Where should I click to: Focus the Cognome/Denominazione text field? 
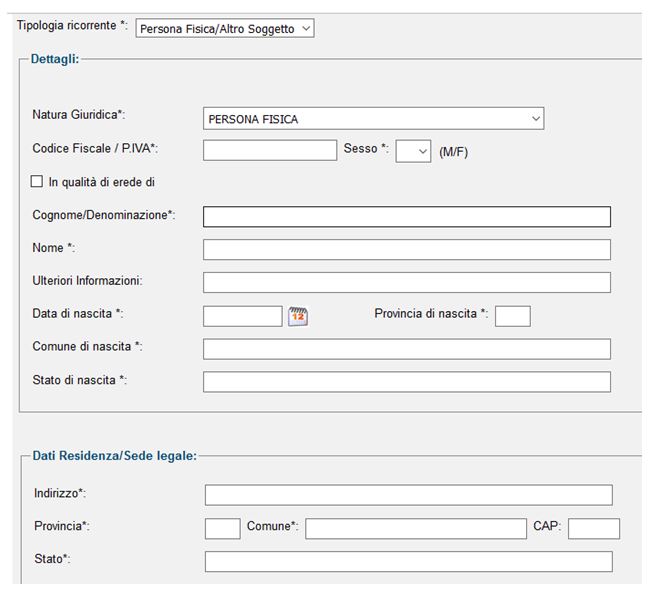pos(406,217)
